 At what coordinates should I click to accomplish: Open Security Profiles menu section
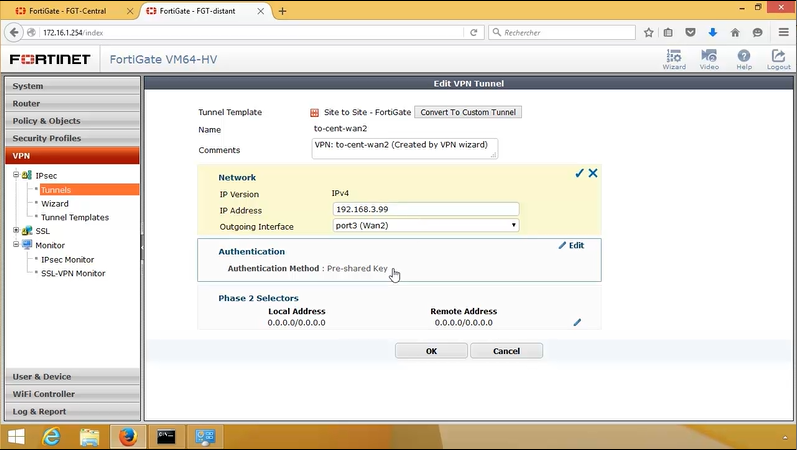click(70, 138)
